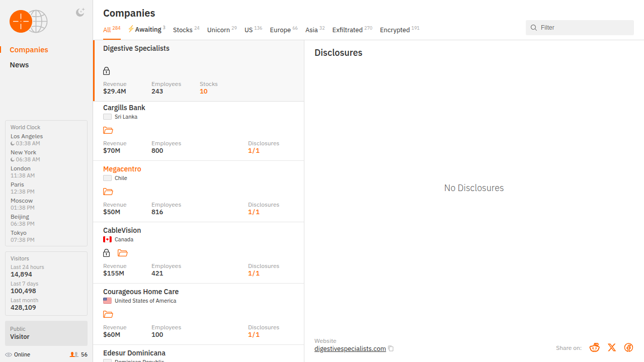This screenshot has width=644, height=362.
Task: Click the lock icon under Digestive Specialists
Action: tap(107, 71)
